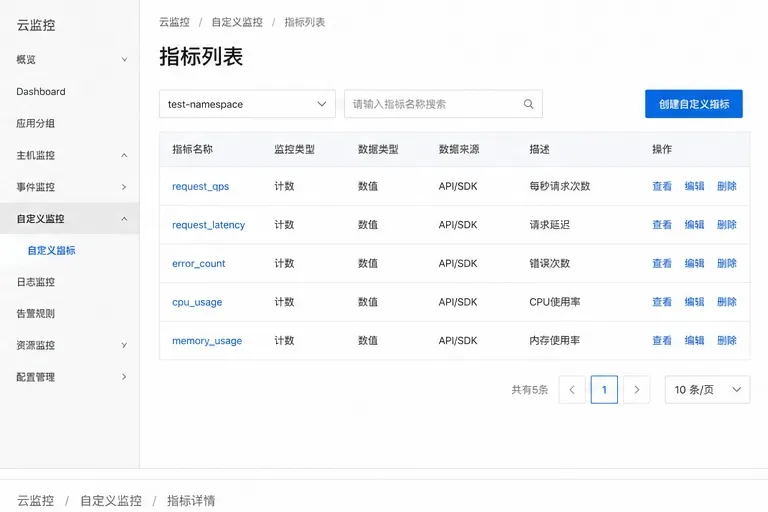Image resolution: width=768 pixels, height=512 pixels.
Task: Click 每秒请求次数 description cell
Action: coord(560,186)
